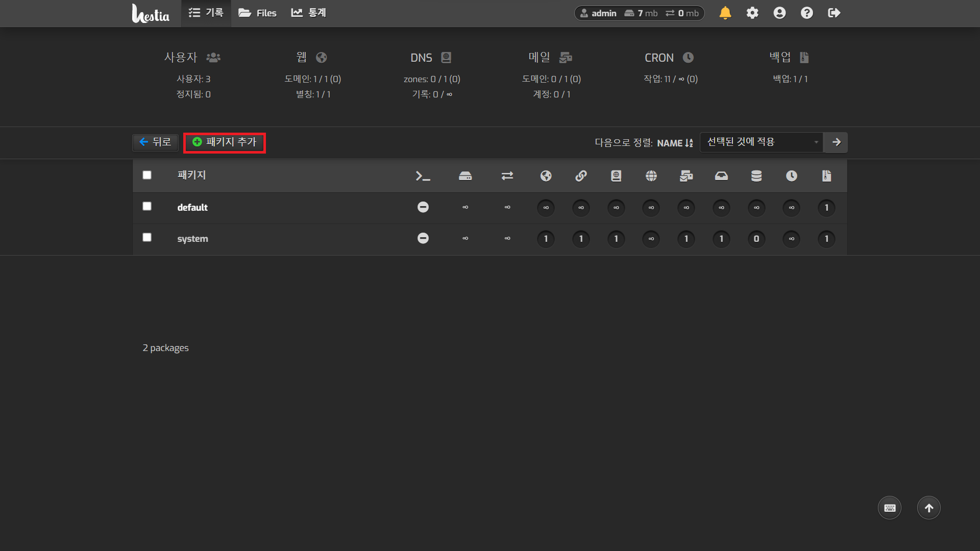Check the default package checkbox
The image size is (980, 551).
coord(147,206)
